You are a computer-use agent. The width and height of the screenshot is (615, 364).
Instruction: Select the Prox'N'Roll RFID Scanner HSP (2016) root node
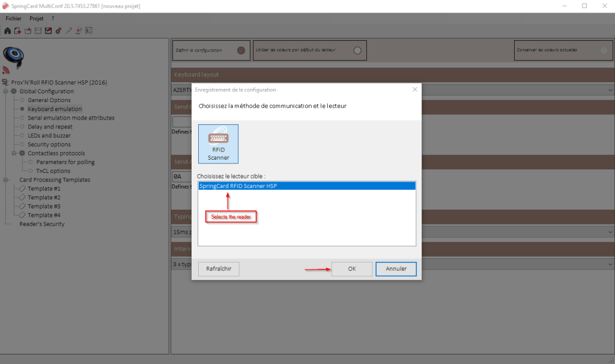(x=59, y=82)
